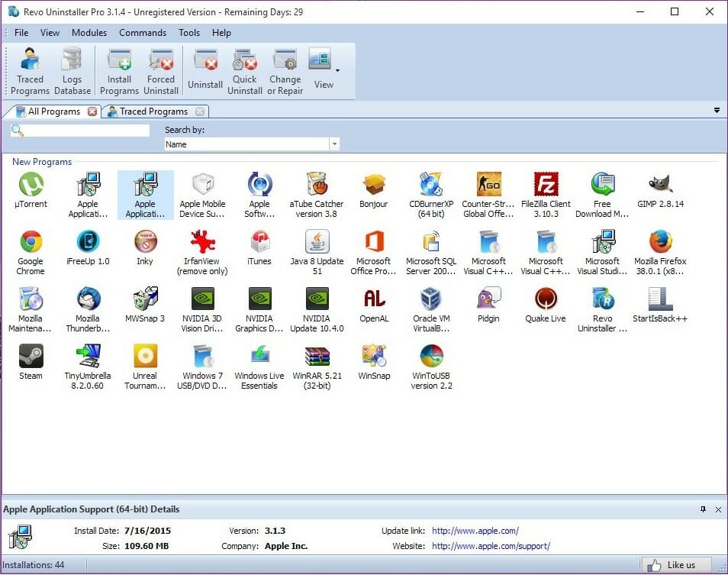This screenshot has height=575, width=728.
Task: Close the Traced Programs tab
Action: (x=200, y=111)
